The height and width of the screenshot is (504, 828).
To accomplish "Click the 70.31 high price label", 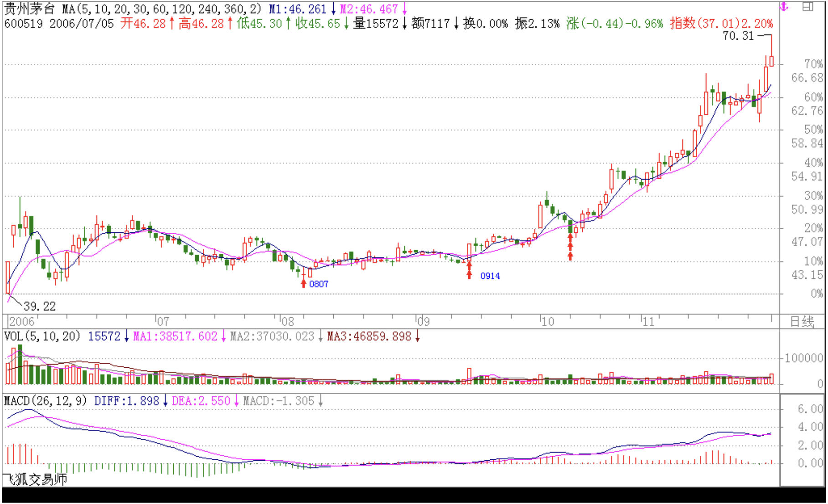I will click(738, 36).
